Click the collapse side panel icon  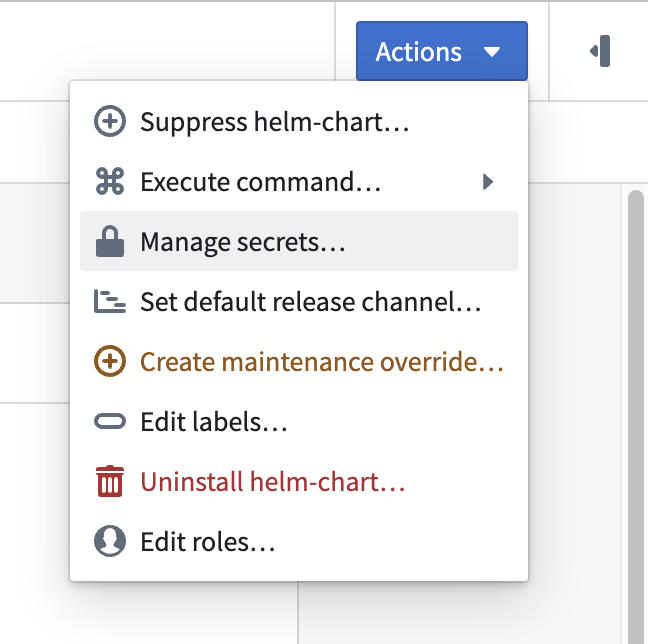point(600,51)
